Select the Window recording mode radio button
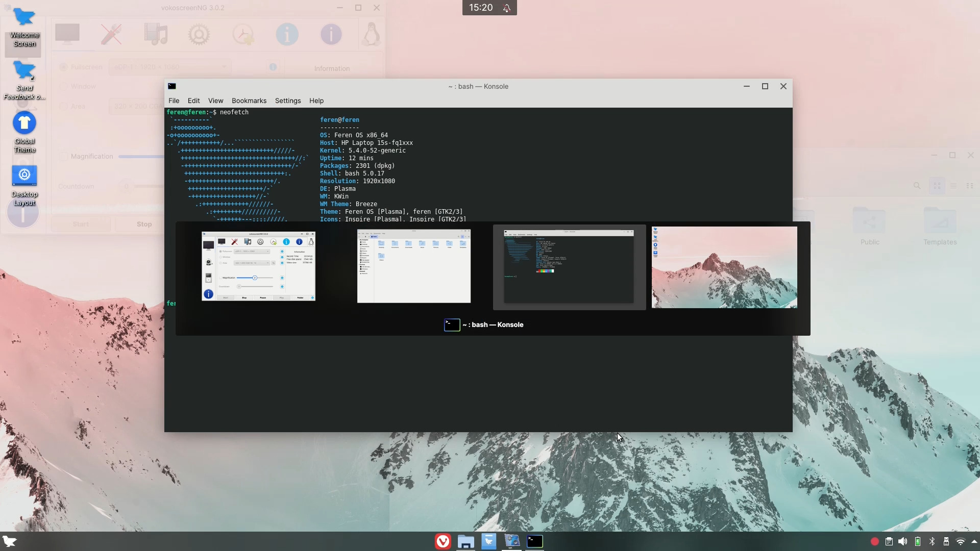980x551 pixels. tap(63, 86)
